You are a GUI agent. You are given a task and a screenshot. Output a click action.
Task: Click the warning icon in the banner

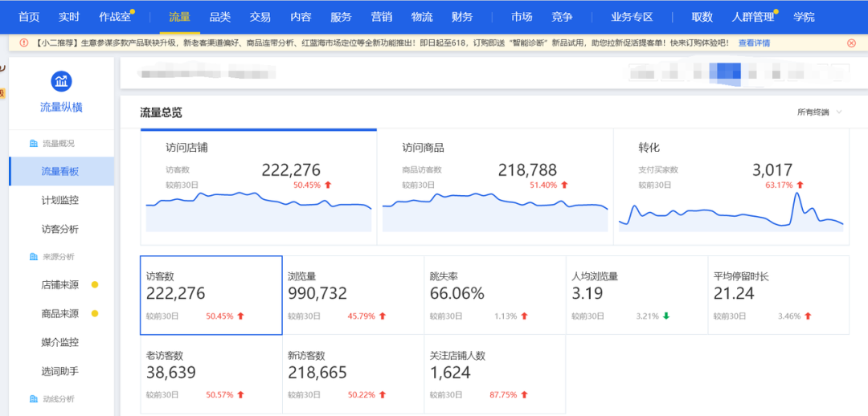tap(24, 43)
